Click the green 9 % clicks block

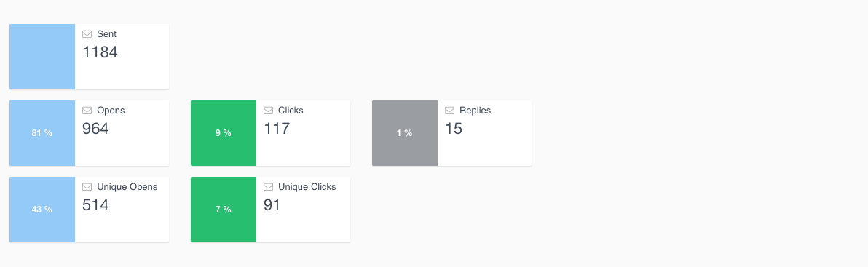pyautogui.click(x=224, y=132)
